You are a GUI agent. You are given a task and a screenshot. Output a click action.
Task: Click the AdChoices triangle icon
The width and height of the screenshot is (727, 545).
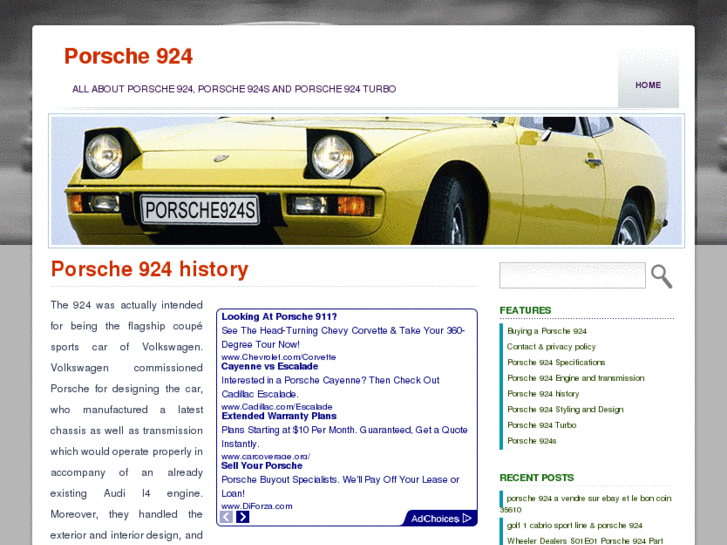point(467,518)
